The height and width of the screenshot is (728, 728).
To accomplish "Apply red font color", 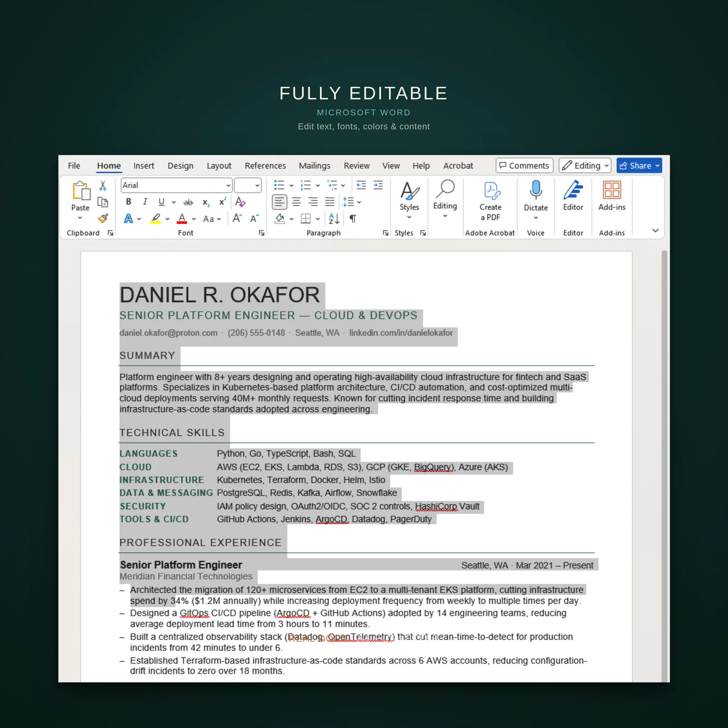I will click(x=182, y=219).
